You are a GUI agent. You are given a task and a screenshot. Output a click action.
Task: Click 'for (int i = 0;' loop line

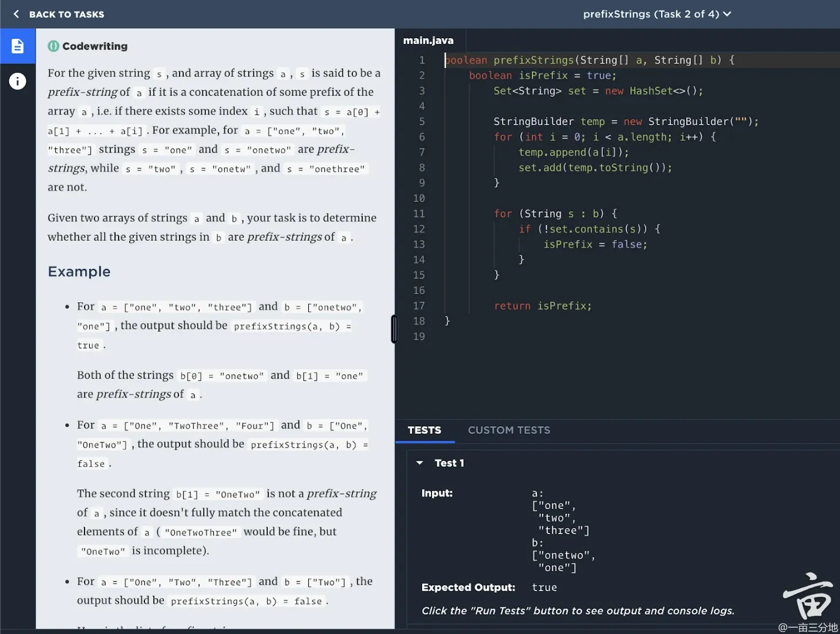point(605,137)
